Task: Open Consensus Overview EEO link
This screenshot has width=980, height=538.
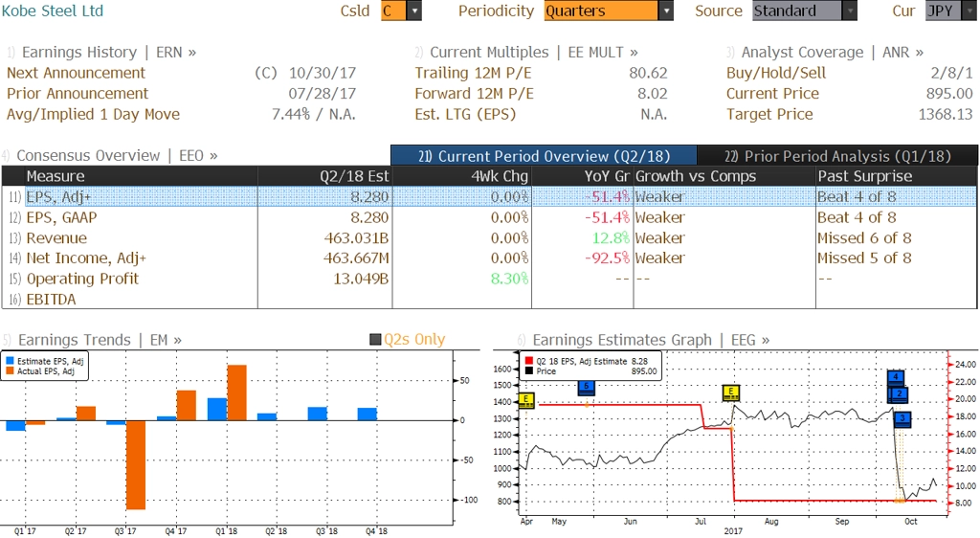Action: pos(117,156)
